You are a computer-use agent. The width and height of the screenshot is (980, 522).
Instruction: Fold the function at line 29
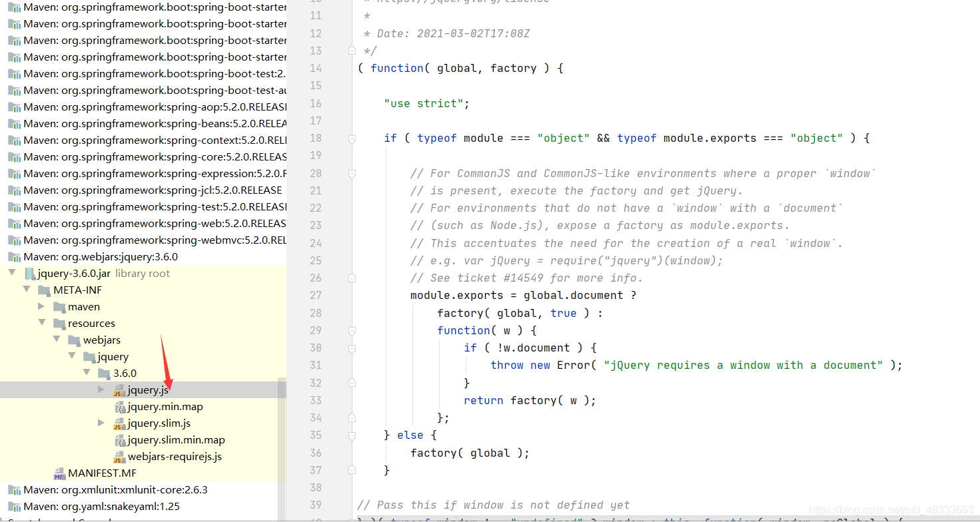coord(352,330)
